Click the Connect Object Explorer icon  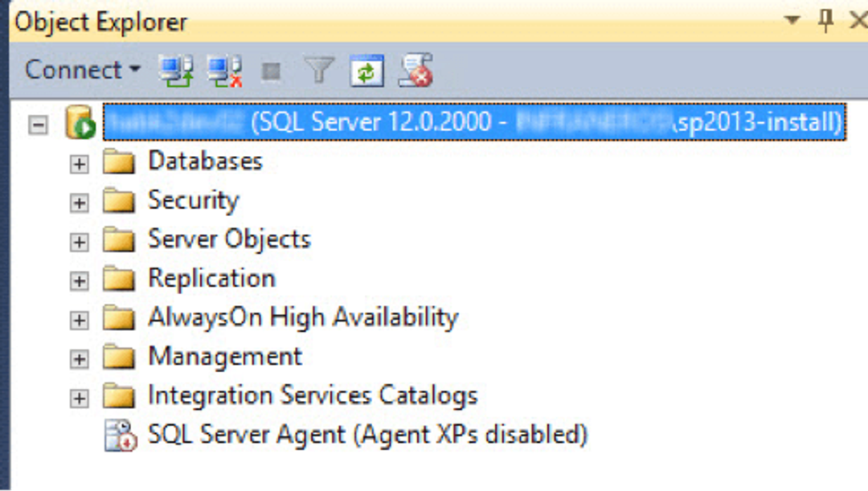click(x=176, y=71)
